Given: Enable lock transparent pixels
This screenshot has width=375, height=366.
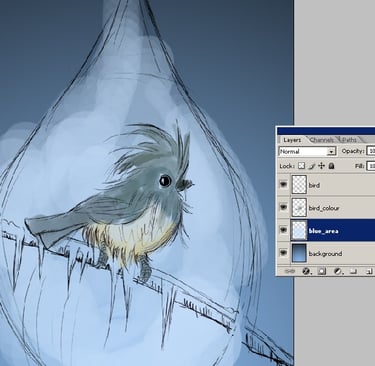Looking at the screenshot, I should pos(301,166).
